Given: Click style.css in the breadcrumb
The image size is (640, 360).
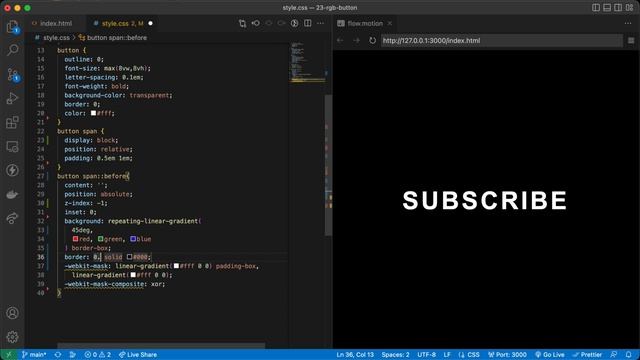Looking at the screenshot, I should (x=56, y=38).
